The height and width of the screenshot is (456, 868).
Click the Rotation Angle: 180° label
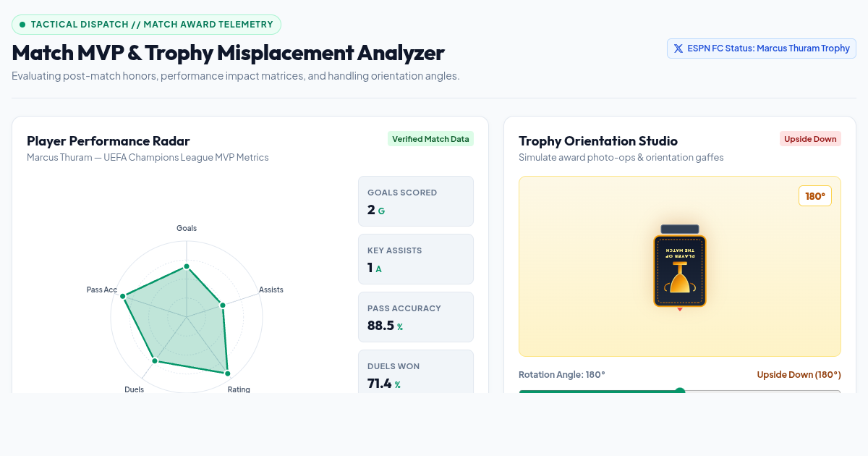[x=562, y=375]
